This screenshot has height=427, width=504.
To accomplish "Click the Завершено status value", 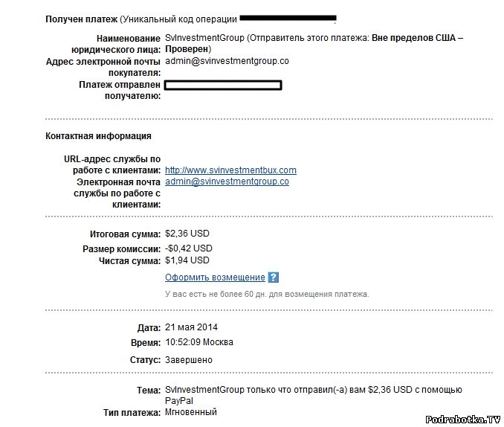I will [x=188, y=360].
